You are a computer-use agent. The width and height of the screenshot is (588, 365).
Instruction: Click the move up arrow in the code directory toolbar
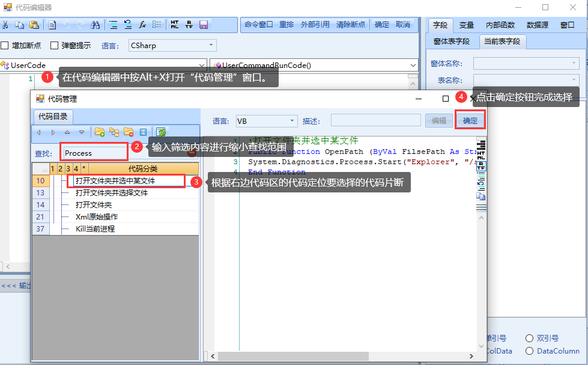click(x=67, y=132)
